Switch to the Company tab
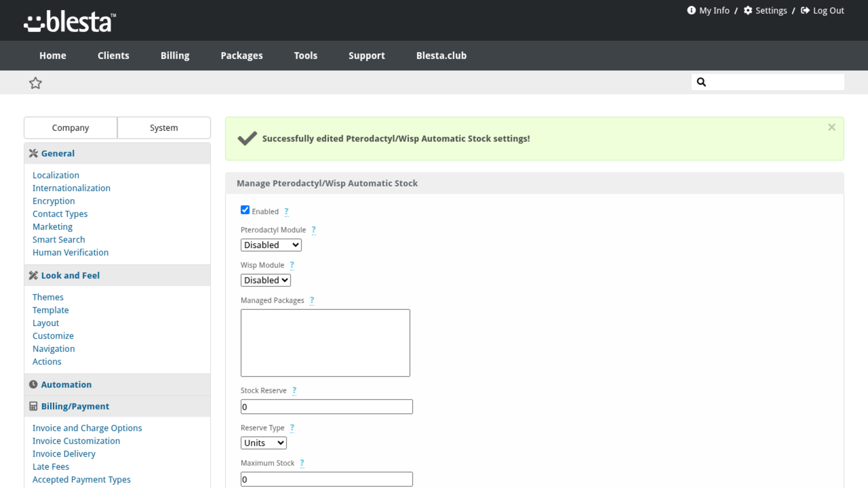 [x=71, y=128]
